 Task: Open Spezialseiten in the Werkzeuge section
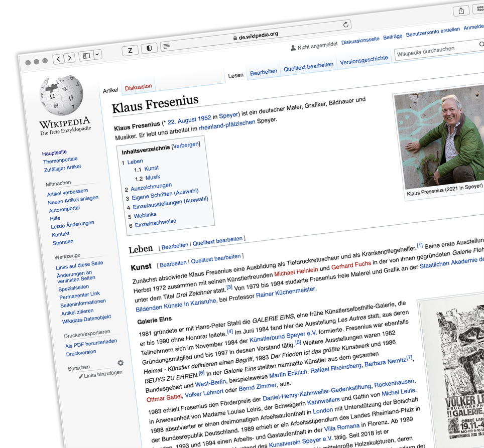coord(74,288)
